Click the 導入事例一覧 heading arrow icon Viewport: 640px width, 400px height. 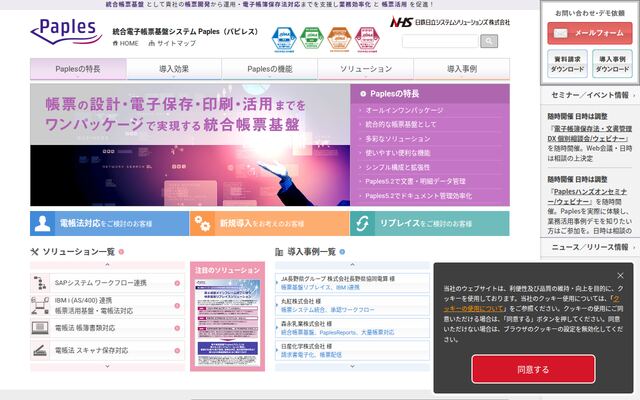point(342,252)
